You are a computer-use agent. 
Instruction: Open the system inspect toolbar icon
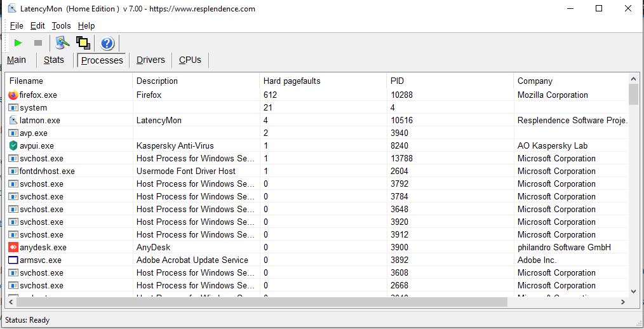coord(62,43)
